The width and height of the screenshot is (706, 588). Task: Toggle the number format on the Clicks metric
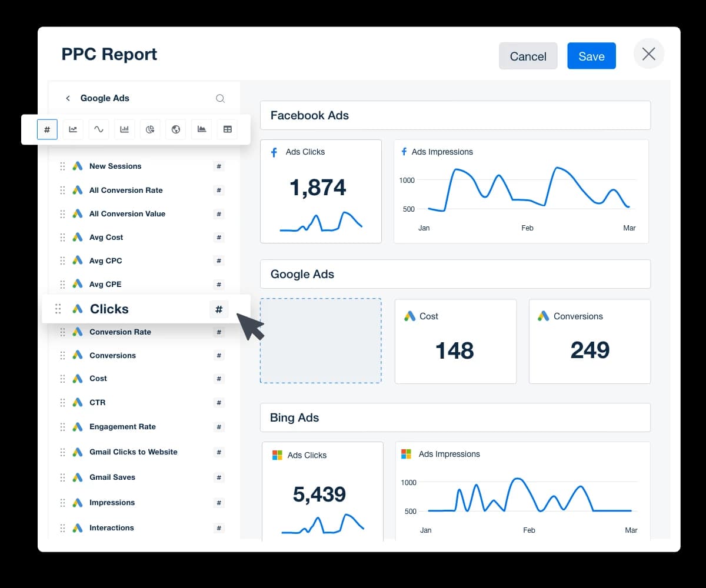click(218, 309)
